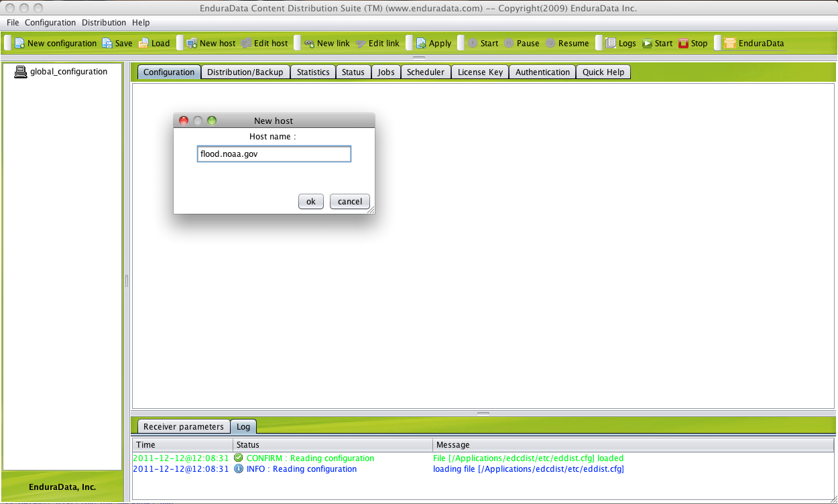
Task: Click the timestamp in the CONFIRM log row
Action: pyautogui.click(x=181, y=458)
